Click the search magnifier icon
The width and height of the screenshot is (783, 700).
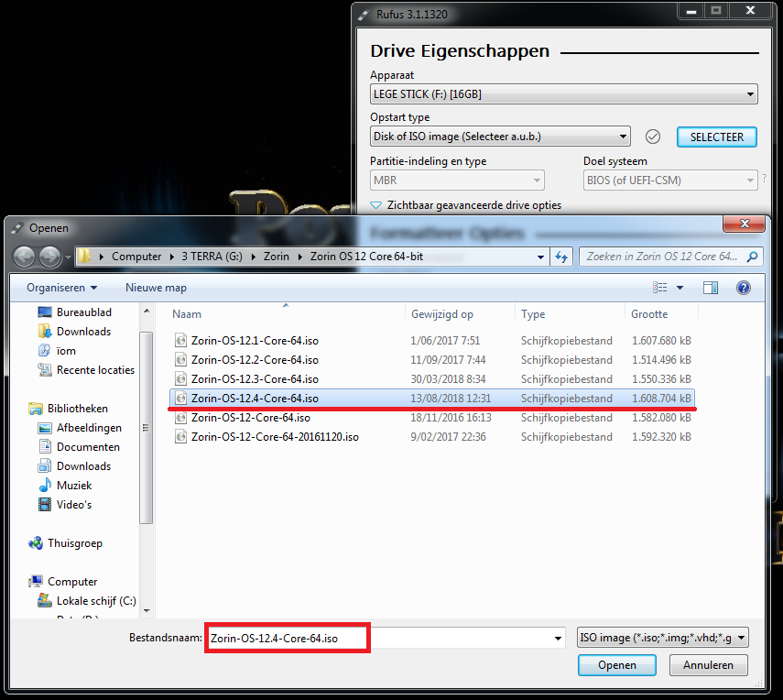[752, 257]
